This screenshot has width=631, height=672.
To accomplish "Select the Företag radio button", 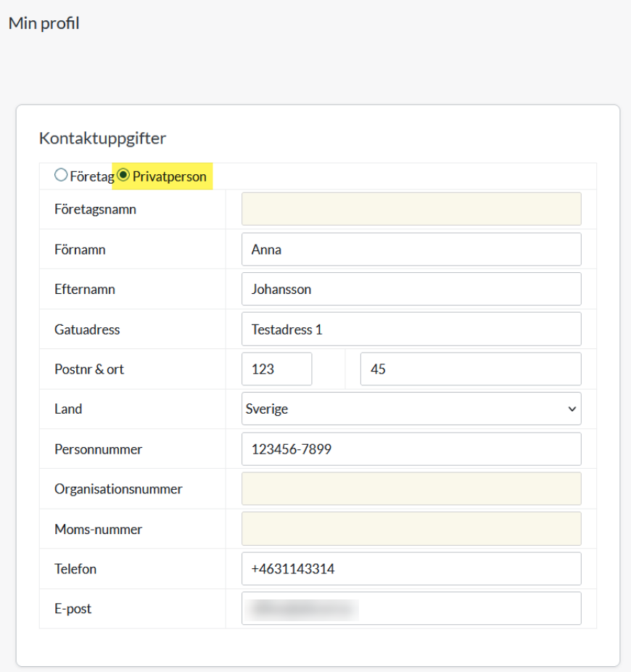I will pos(60,175).
